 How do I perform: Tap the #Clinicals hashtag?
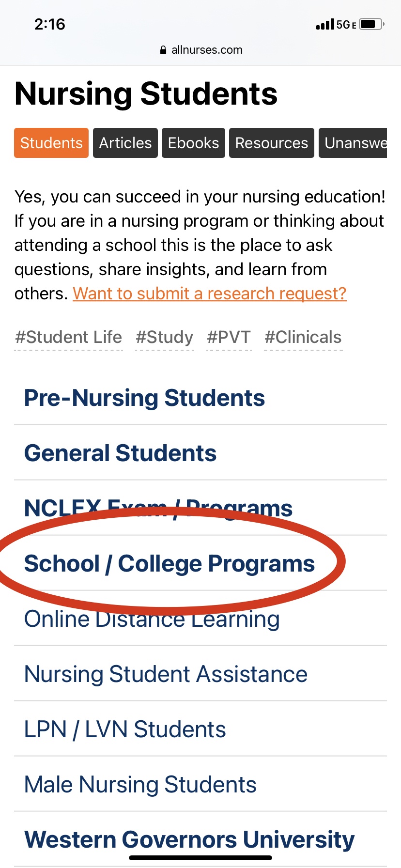[303, 337]
